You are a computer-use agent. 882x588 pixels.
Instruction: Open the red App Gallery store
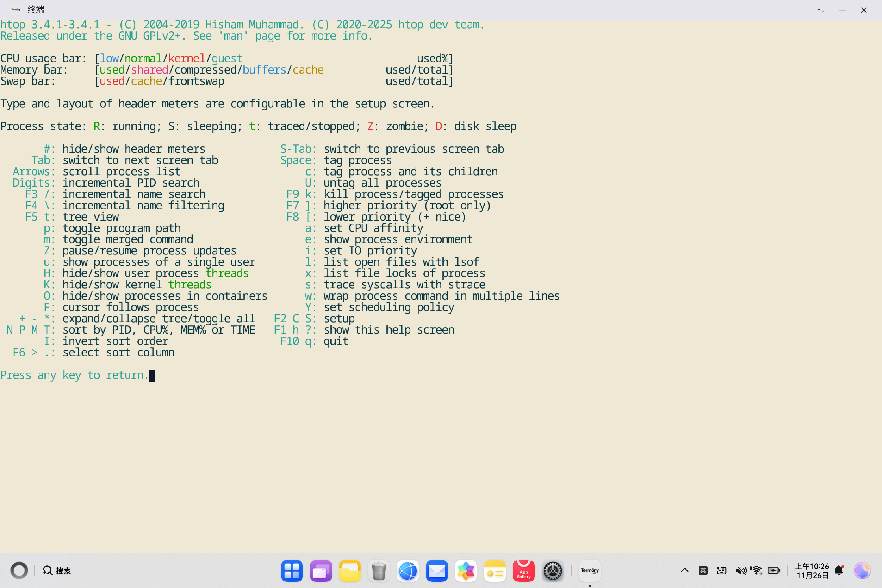point(524,571)
